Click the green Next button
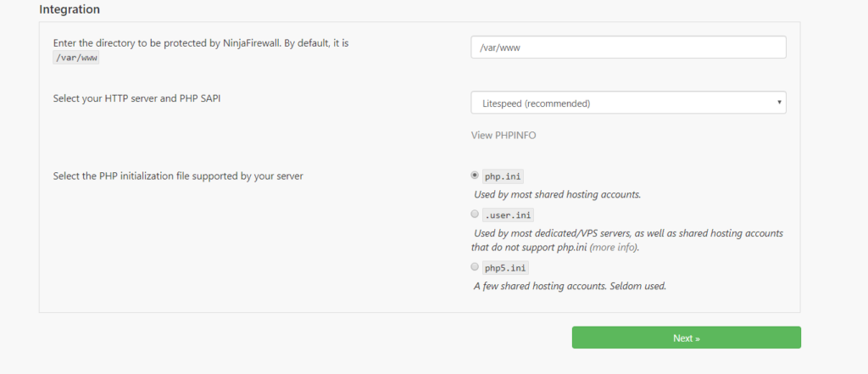Image resolution: width=868 pixels, height=374 pixels. [x=687, y=338]
